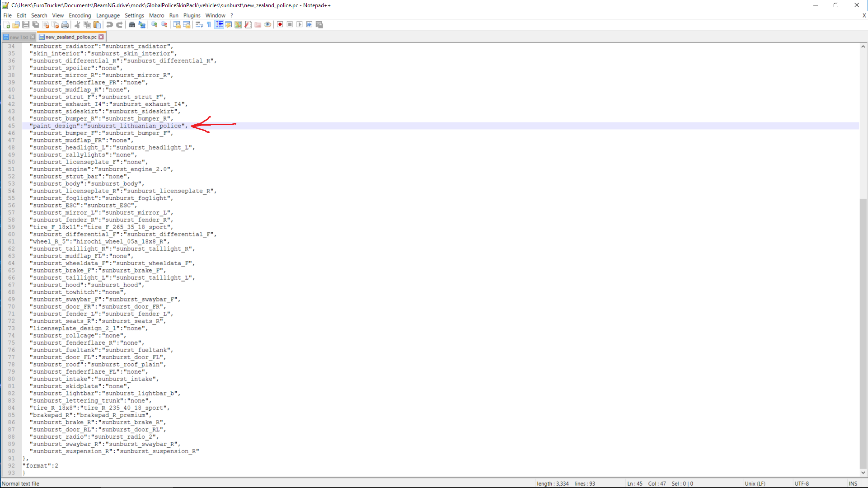This screenshot has width=868, height=488.
Task: Toggle word wrap in toolbar
Action: point(199,24)
